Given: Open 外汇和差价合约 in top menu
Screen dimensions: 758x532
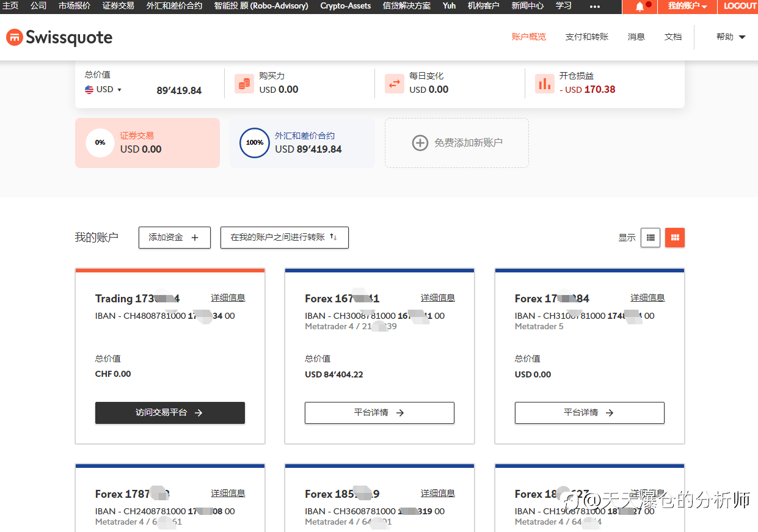Looking at the screenshot, I should (174, 5).
